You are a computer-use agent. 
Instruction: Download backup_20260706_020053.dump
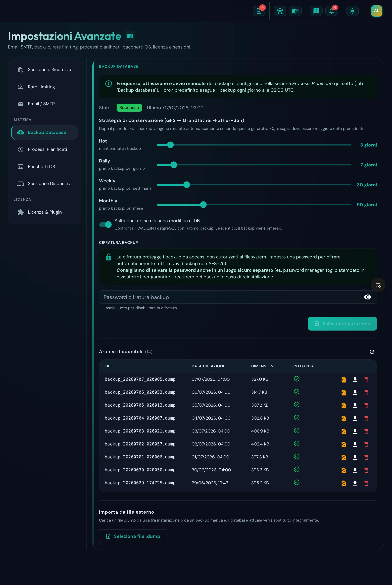(x=355, y=393)
